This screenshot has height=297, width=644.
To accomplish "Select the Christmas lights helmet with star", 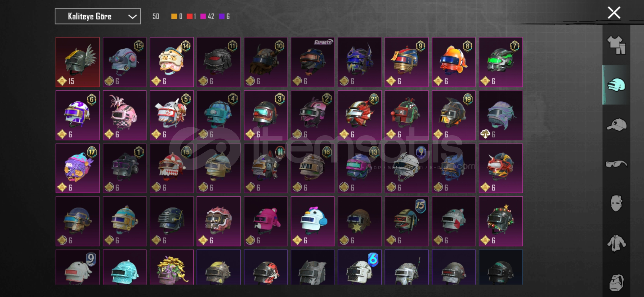I will [501, 221].
